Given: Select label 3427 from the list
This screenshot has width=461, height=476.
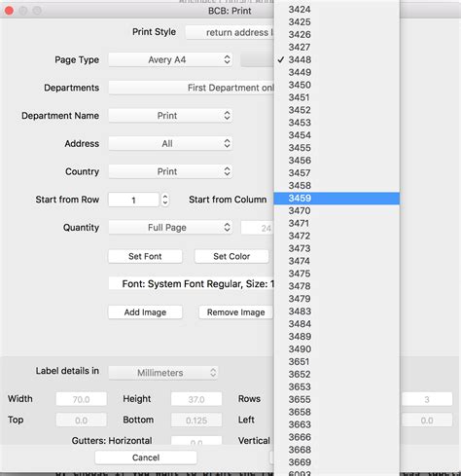Looking at the screenshot, I should [x=337, y=47].
